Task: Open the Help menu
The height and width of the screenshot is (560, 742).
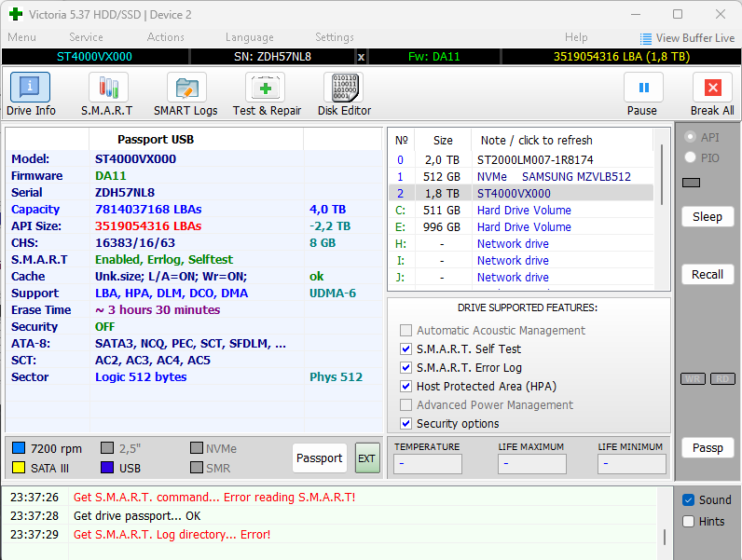Action: [576, 37]
